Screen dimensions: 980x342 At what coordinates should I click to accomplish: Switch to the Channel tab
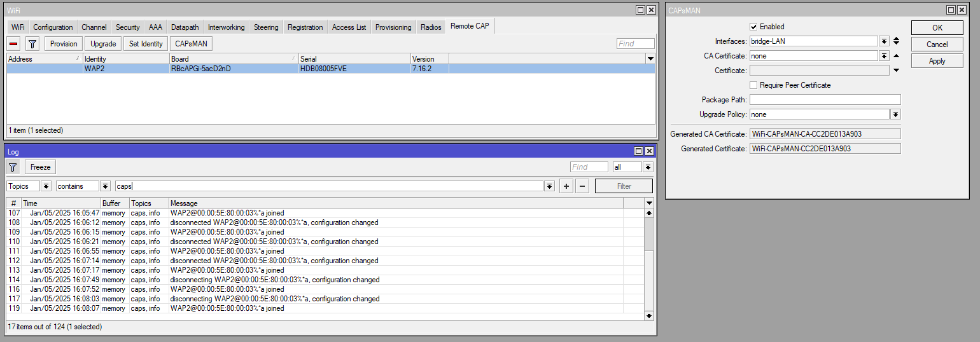(94, 27)
